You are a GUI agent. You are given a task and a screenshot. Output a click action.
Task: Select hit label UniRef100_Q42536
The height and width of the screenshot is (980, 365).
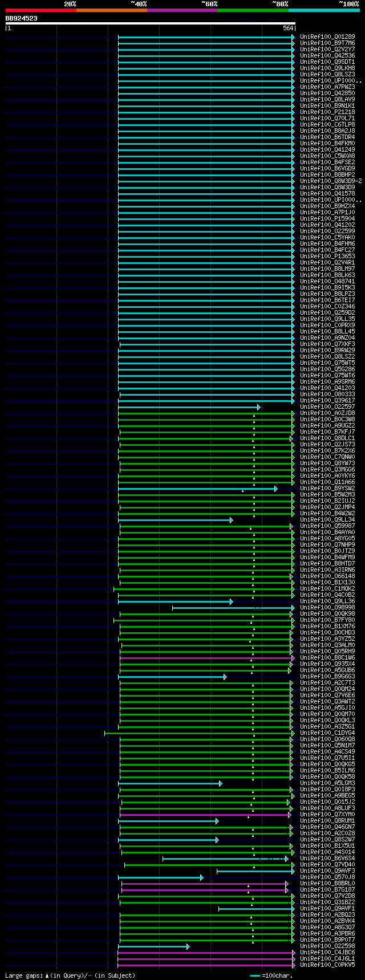click(x=327, y=56)
